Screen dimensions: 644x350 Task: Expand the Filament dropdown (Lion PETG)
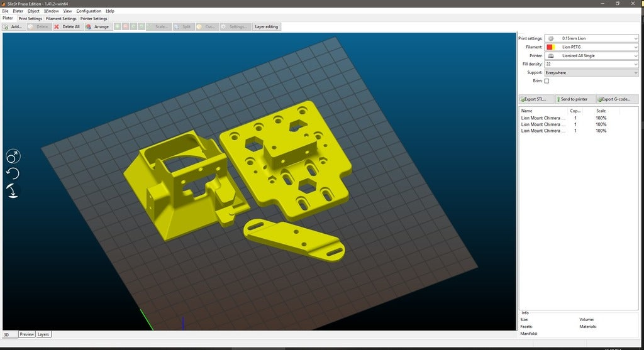coord(591,46)
